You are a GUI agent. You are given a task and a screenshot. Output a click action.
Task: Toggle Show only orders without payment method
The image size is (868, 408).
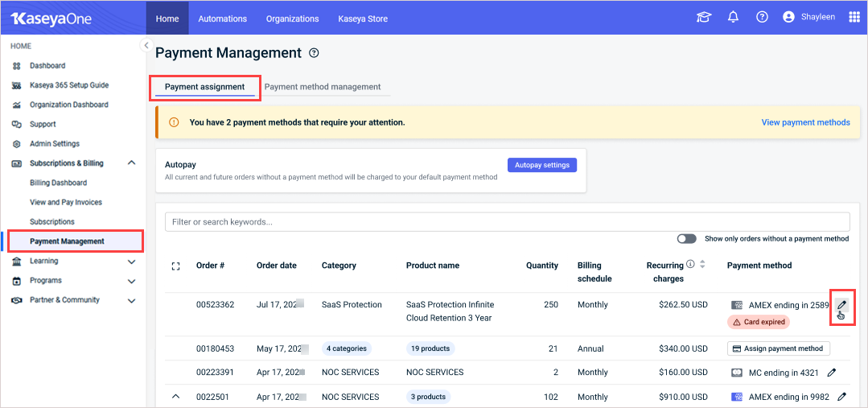coord(686,238)
